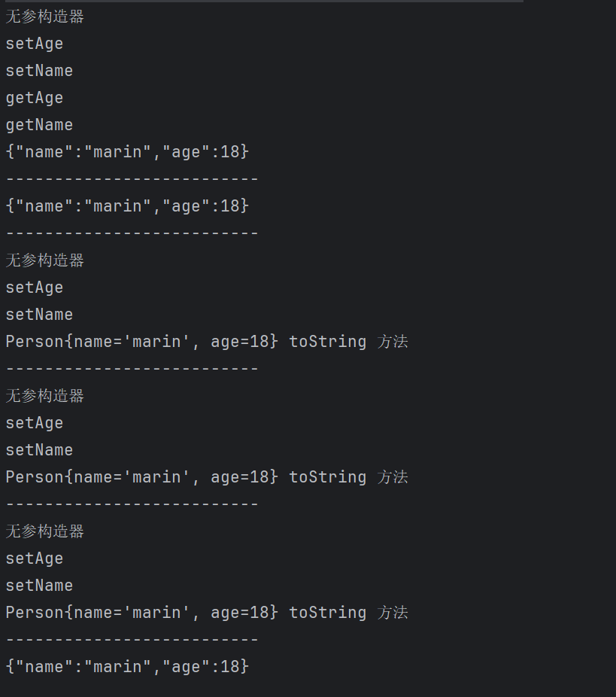Click the first Person toString output line

click(207, 342)
